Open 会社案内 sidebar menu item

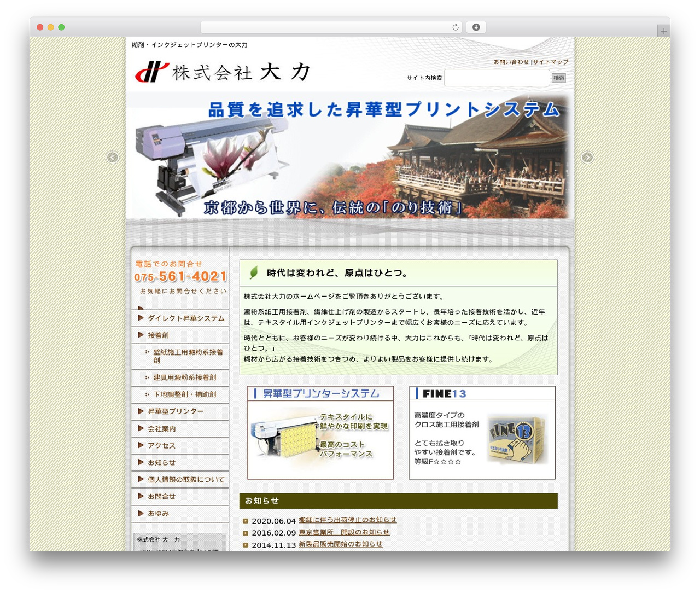180,429
